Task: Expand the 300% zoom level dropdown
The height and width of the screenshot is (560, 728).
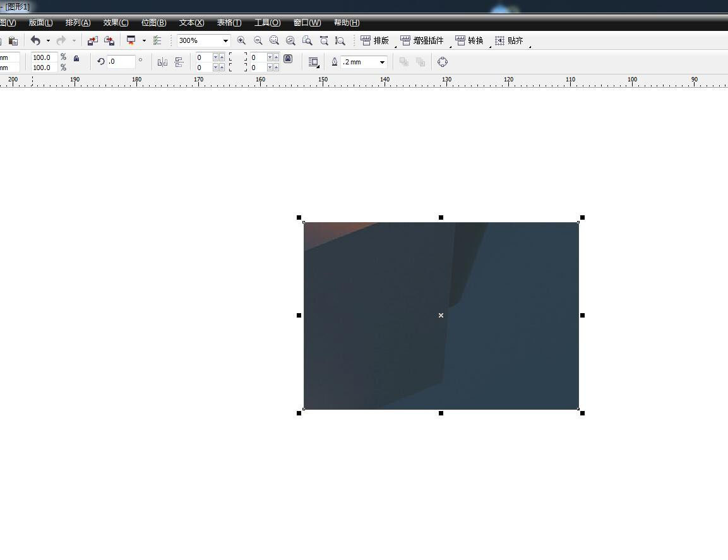Action: [225, 41]
